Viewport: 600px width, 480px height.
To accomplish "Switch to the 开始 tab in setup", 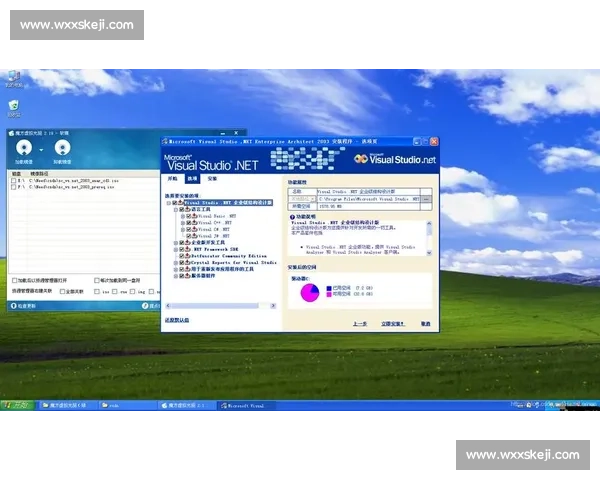I will 173,179.
